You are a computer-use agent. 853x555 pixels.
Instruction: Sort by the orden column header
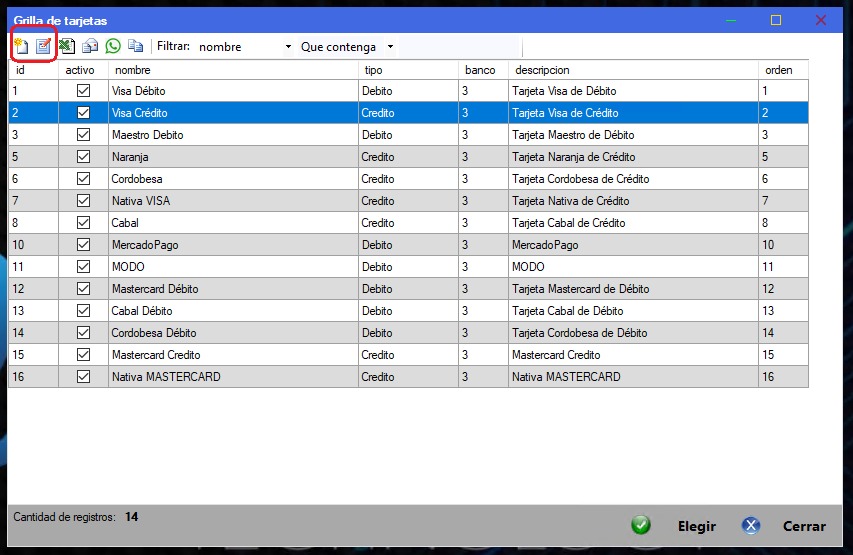click(x=783, y=70)
